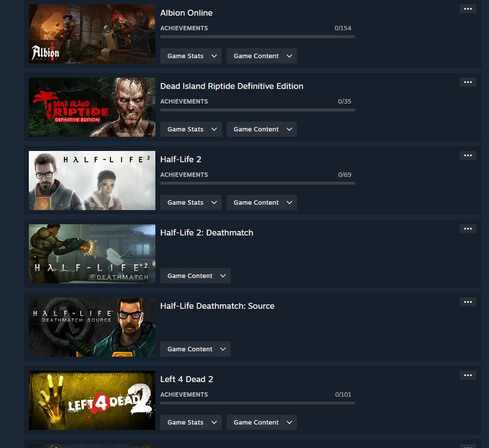Expand Game Content for Albion Online
Screen dimensions: 489x448
pyautogui.click(x=262, y=56)
